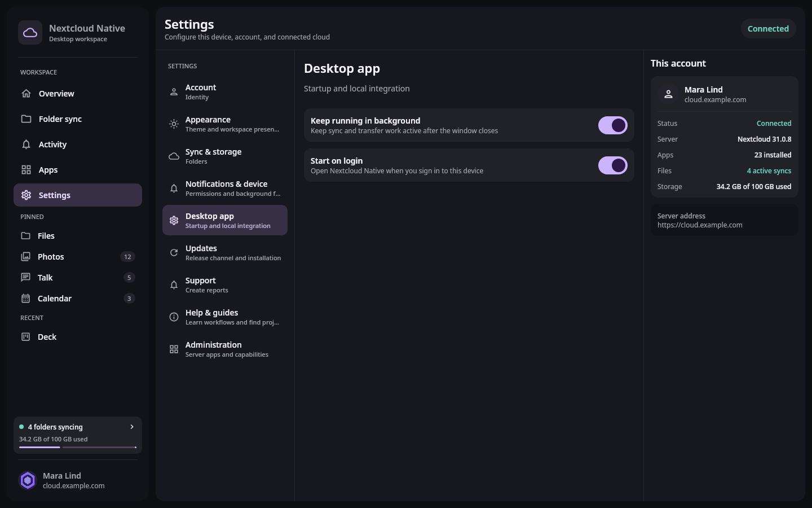This screenshot has height=508, width=812.
Task: Click Mara Lind profile at sidebar bottom
Action: [x=78, y=480]
